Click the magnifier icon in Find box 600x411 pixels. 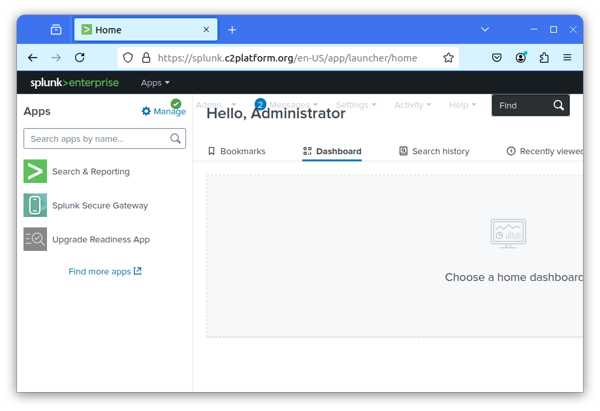[558, 105]
